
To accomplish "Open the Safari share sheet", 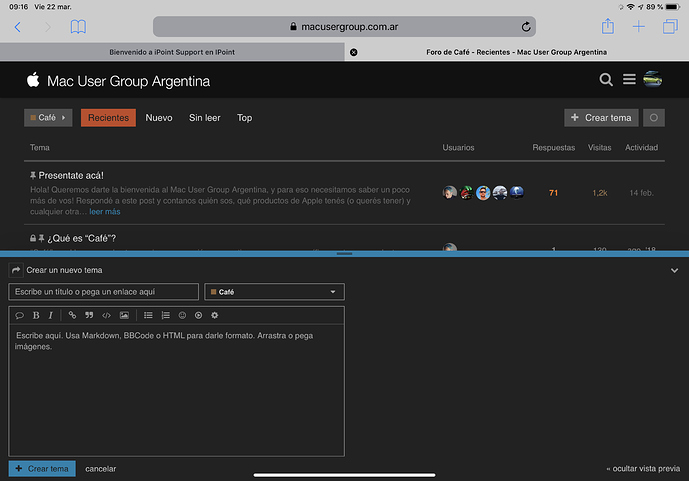I will click(608, 26).
